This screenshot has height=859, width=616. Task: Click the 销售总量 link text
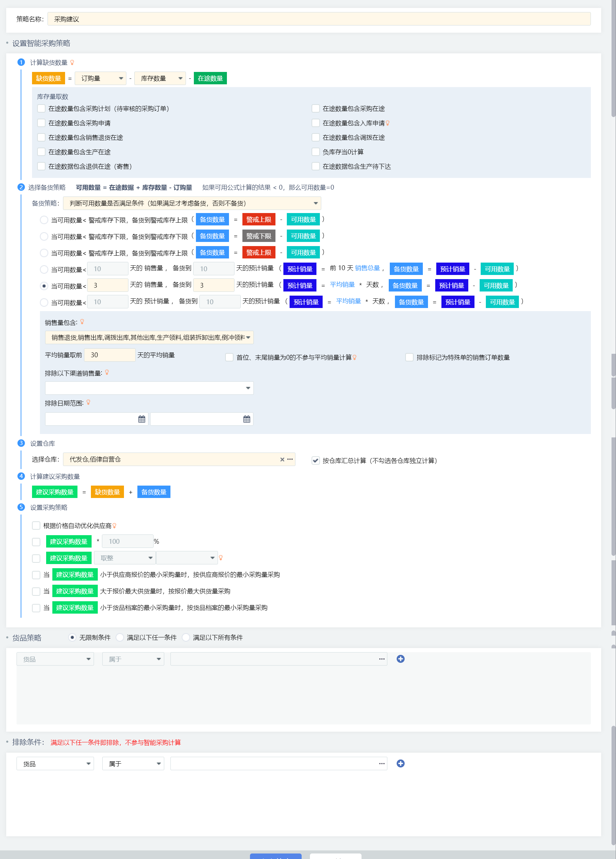tap(367, 268)
